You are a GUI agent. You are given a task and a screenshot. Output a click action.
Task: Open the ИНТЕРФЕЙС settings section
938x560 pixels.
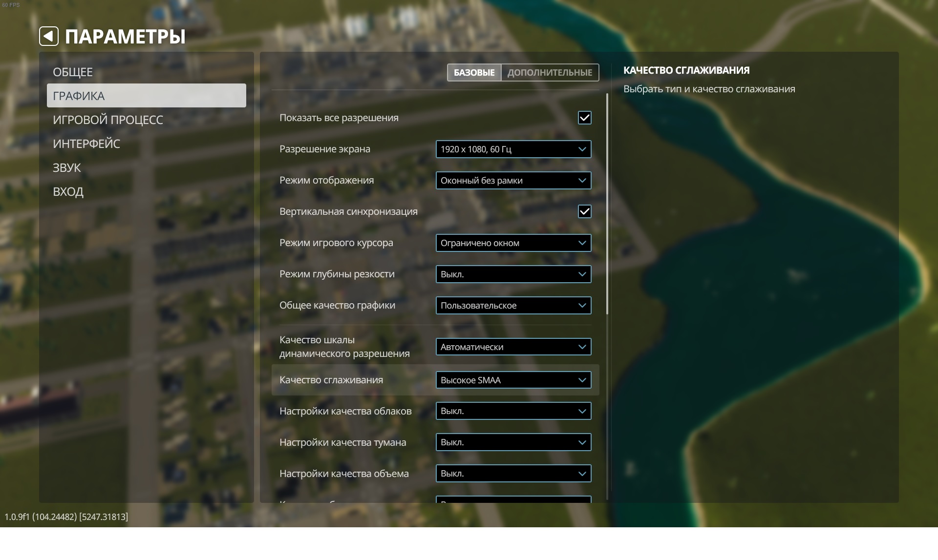click(86, 144)
